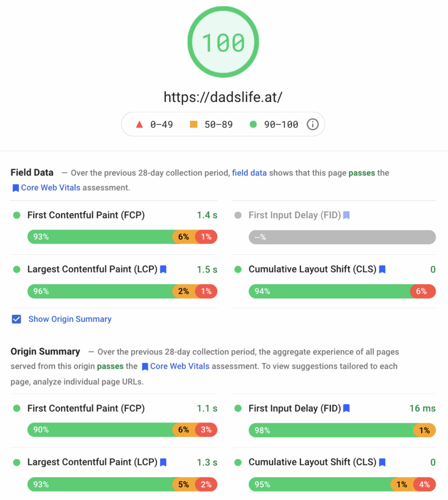The image size is (448, 500).
Task: Click the grey First Input Delay bar
Action: coord(342,237)
